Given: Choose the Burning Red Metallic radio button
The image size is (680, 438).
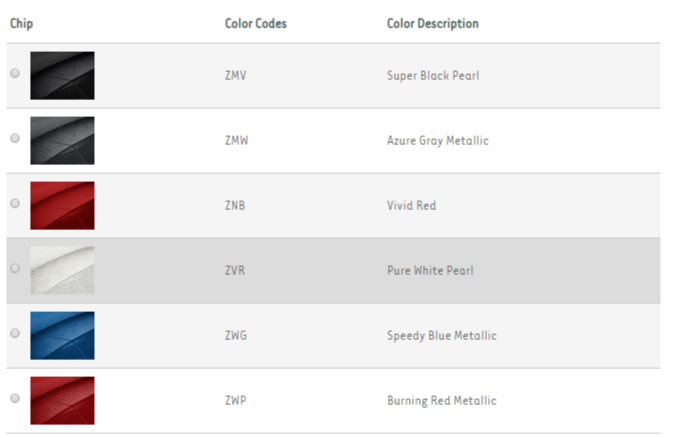Looking at the screenshot, I should click(14, 398).
